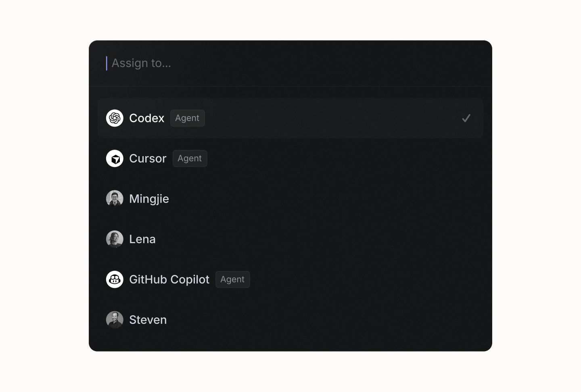Click the Agent badge next to Codex
The width and height of the screenshot is (581, 392).
coord(187,118)
